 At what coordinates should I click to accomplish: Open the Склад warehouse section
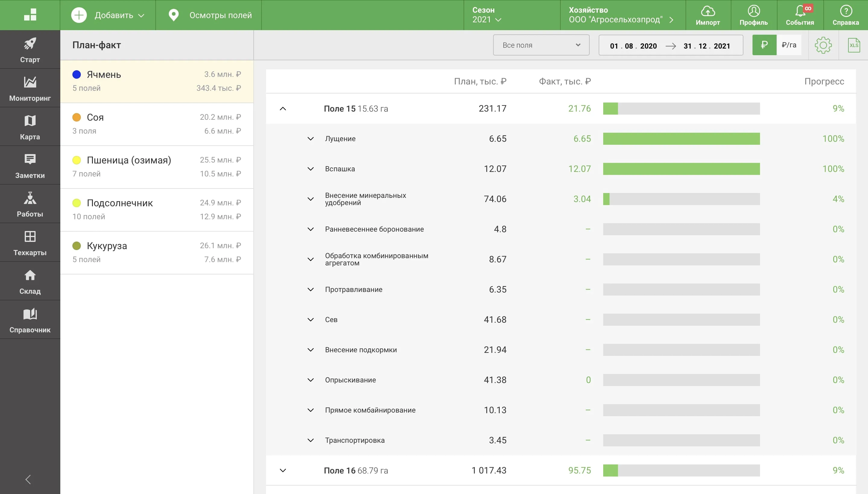click(30, 281)
